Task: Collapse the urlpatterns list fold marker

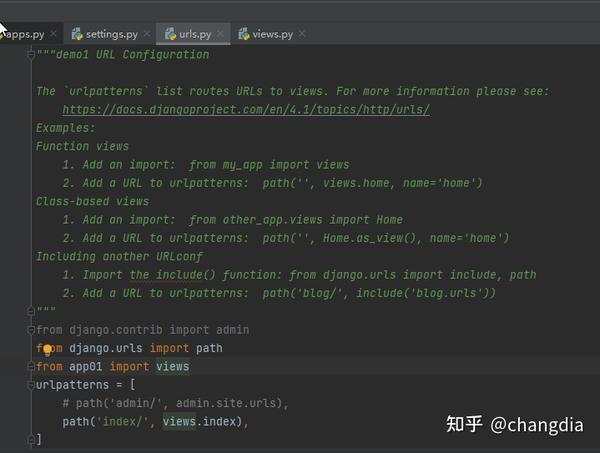Action: 31,385
